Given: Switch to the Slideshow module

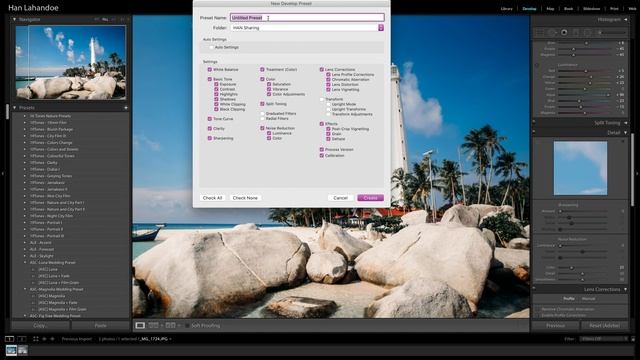Looking at the screenshot, I should point(592,9).
